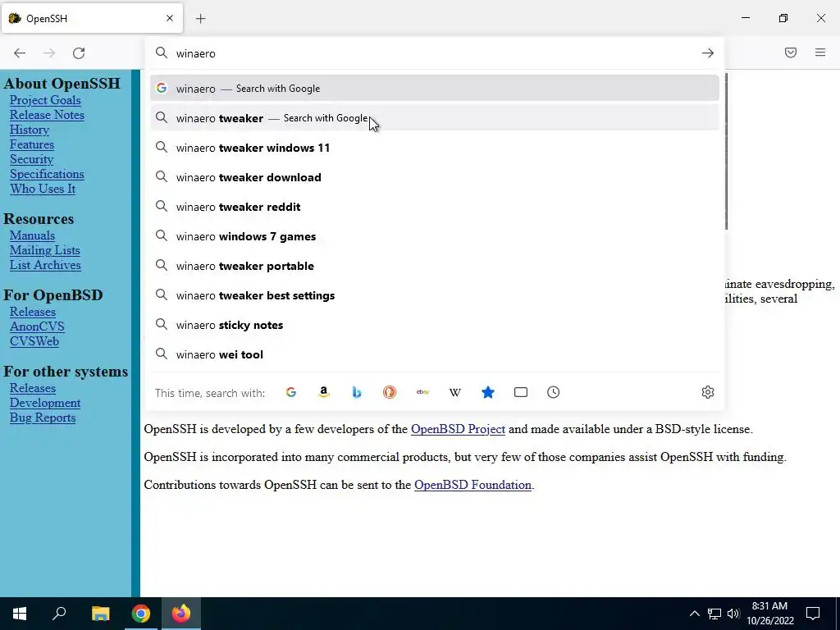Open the Pocket save icon

pos(791,52)
